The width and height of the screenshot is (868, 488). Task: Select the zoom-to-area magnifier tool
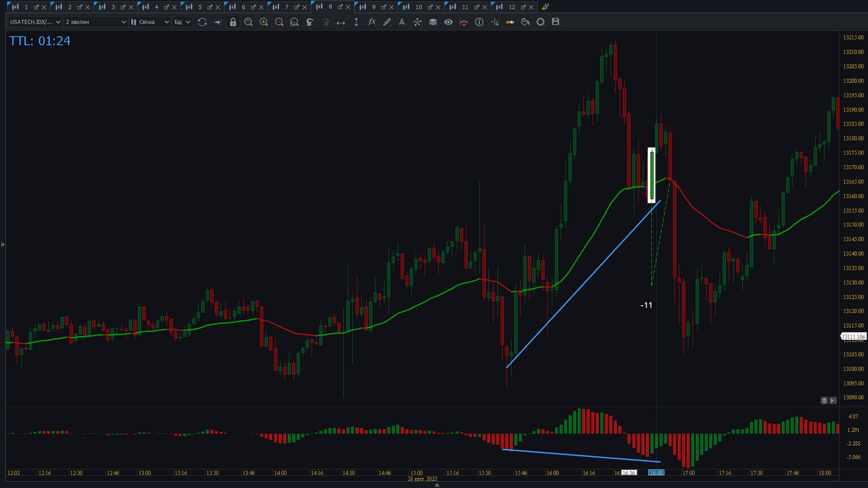click(294, 22)
